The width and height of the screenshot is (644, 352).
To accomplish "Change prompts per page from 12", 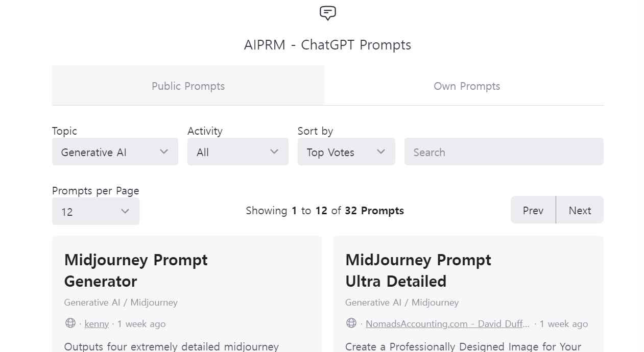I will (x=96, y=211).
